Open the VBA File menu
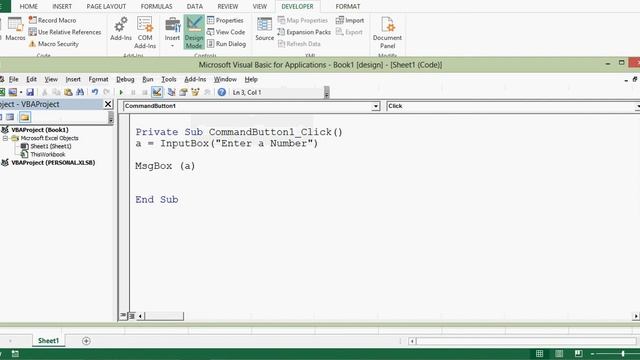 click(x=13, y=79)
